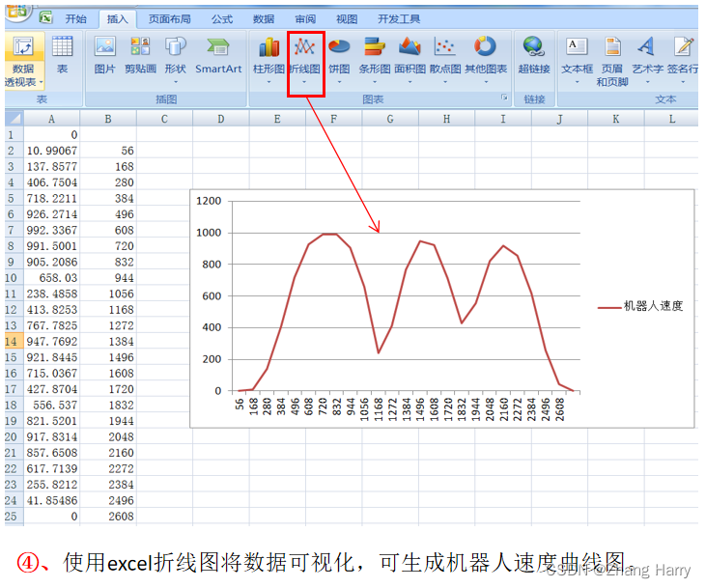
Task: Select the Area chart (面积图) icon
Action: pos(409,46)
